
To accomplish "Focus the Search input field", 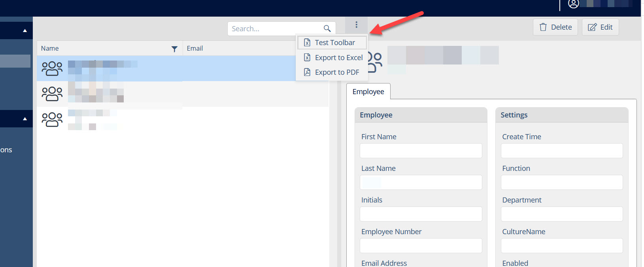I will (276, 28).
